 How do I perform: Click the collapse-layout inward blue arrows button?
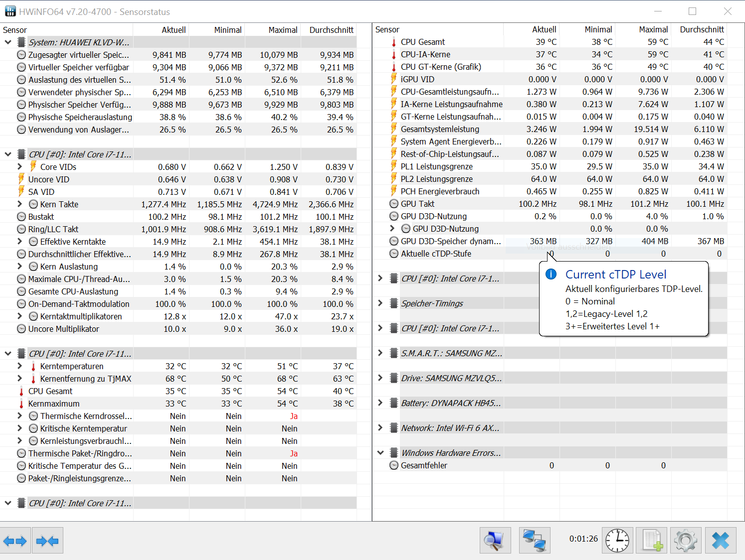[47, 541]
